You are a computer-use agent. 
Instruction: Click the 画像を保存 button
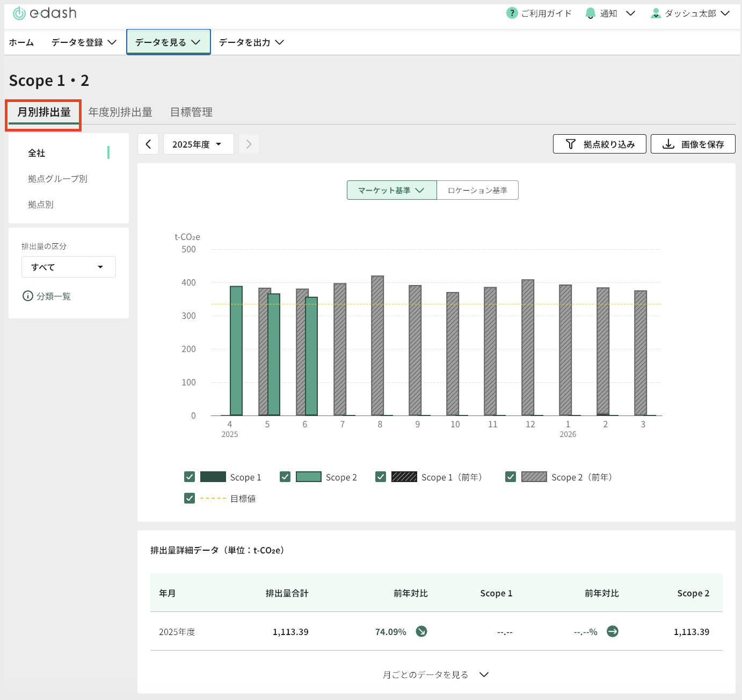pos(693,144)
